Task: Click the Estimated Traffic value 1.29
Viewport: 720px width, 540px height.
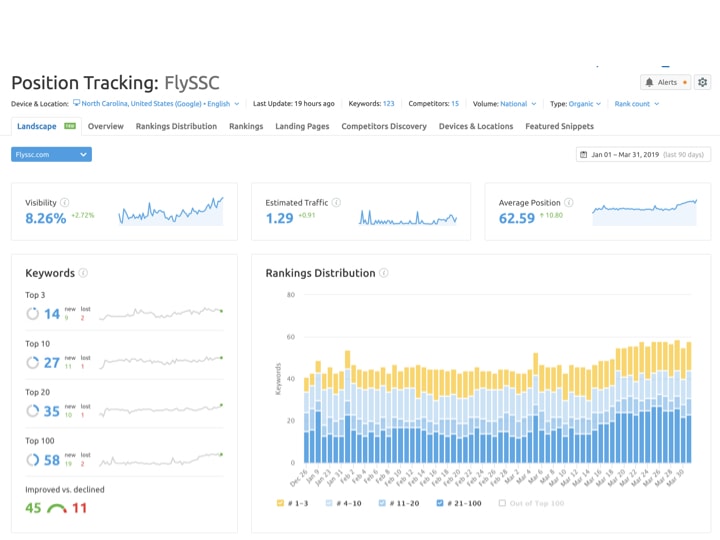Action: 279,218
